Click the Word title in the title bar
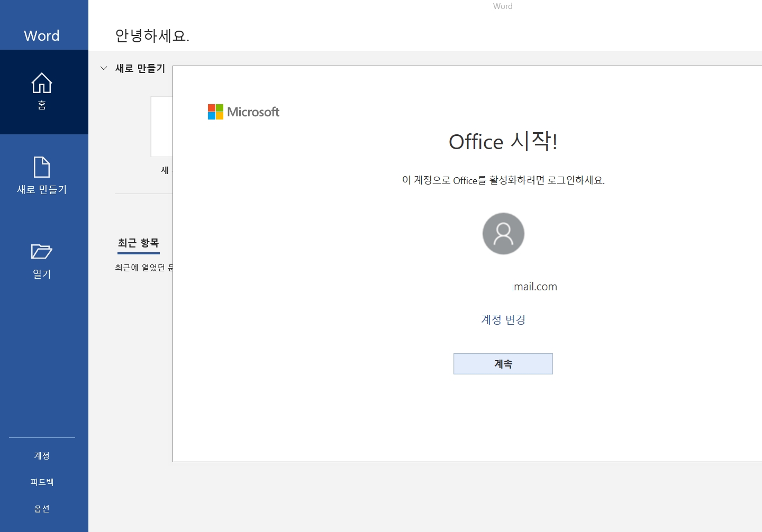The width and height of the screenshot is (762, 532). coord(503,6)
